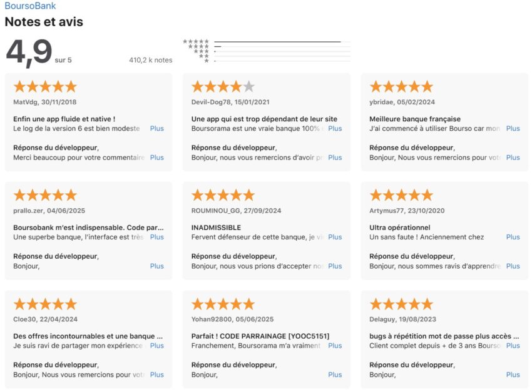Click the four-star rating on Devil-Dog78's review
The image size is (532, 392).
click(223, 87)
